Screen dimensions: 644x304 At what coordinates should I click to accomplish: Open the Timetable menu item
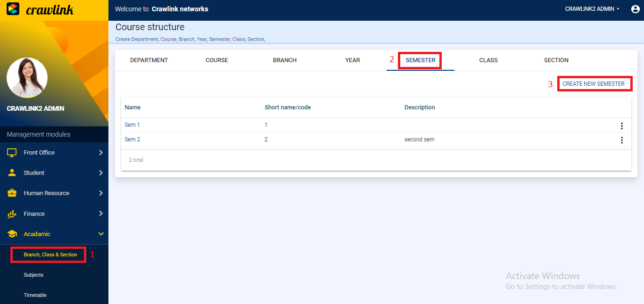point(35,295)
